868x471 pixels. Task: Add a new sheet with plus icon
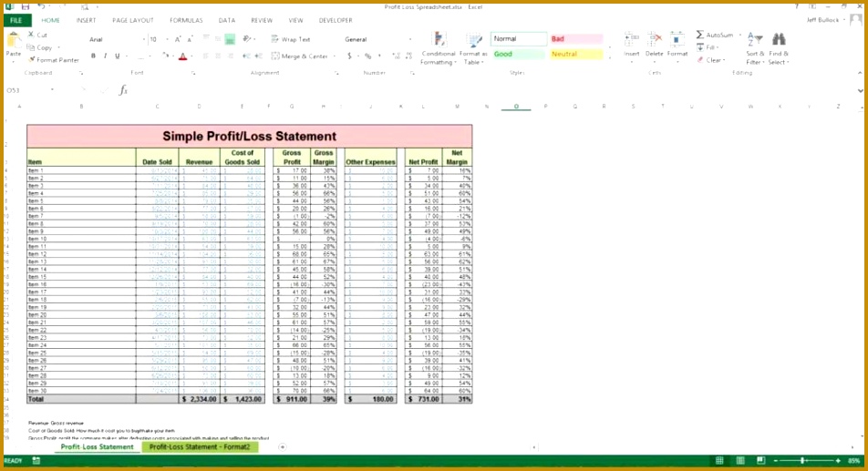pos(283,446)
